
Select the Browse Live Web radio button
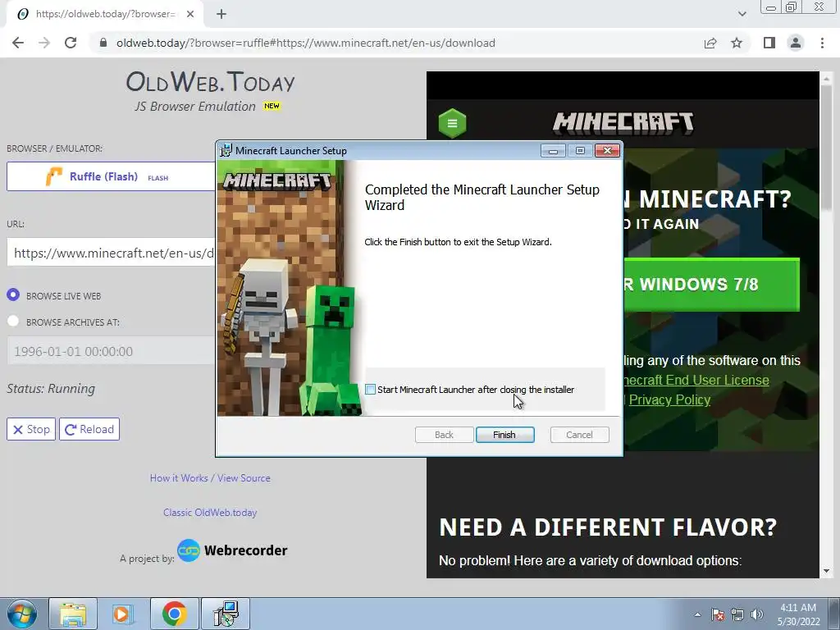(13, 294)
